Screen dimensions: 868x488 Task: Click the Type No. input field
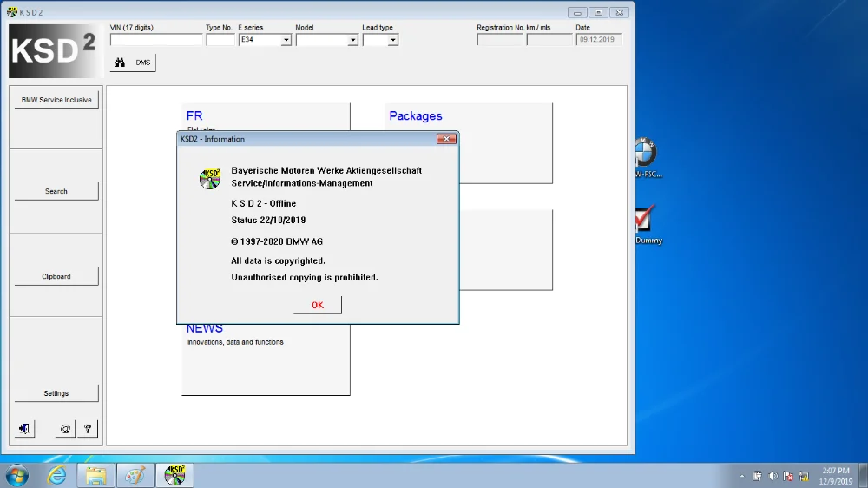(220, 40)
